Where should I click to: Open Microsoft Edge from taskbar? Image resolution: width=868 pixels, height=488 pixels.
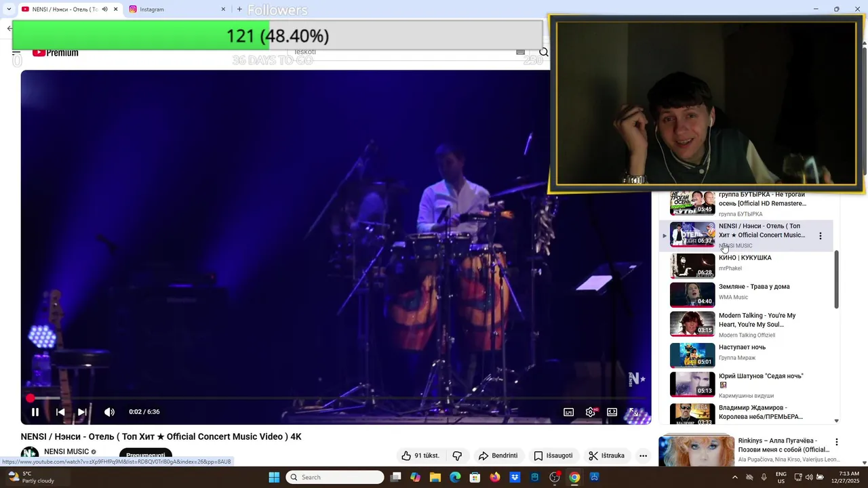(455, 477)
